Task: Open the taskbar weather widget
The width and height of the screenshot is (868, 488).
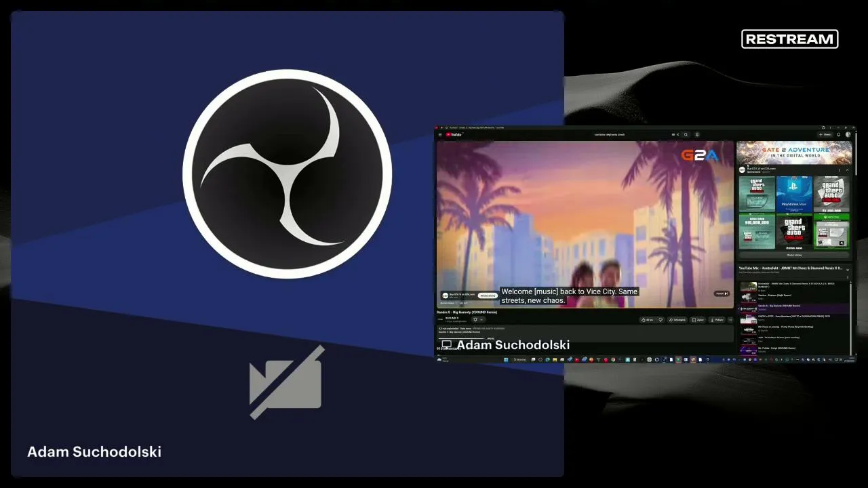Action: point(443,359)
